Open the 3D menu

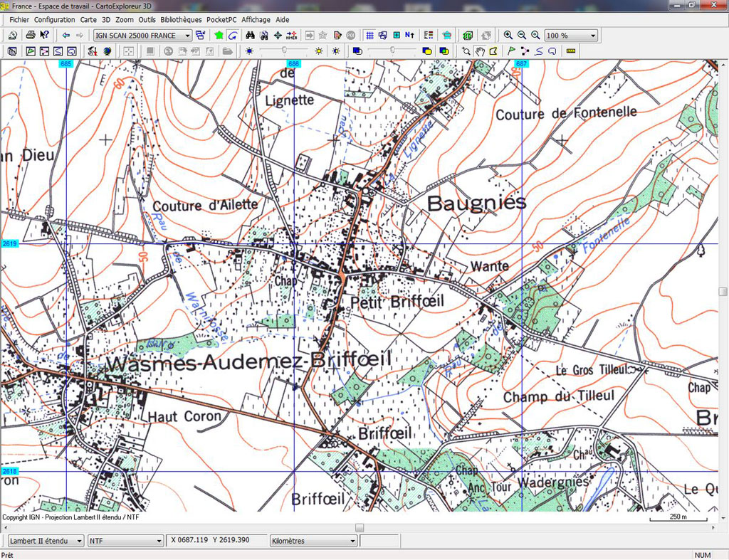point(106,19)
